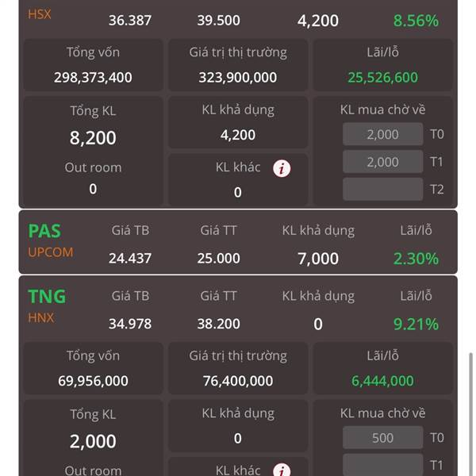Click the vertical scrollbar on the right edge
Image resolution: width=476 pixels, height=476 pixels.
tap(470, 413)
